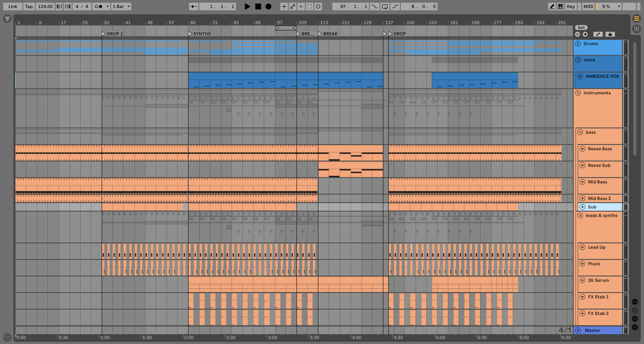This screenshot has height=344, width=644.
Task: Jump to next locator arrow
Action: coord(585,34)
